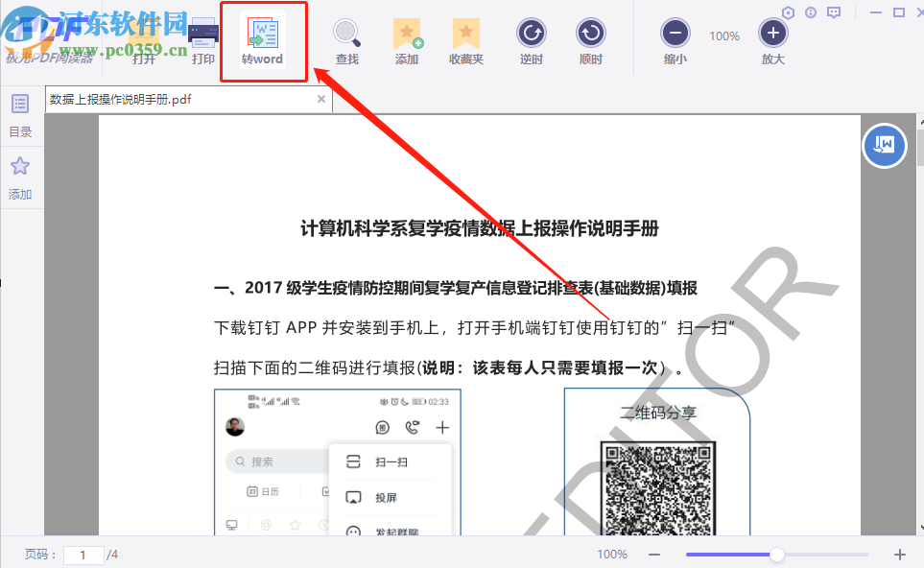Expand the feedback message icon options

(833, 12)
